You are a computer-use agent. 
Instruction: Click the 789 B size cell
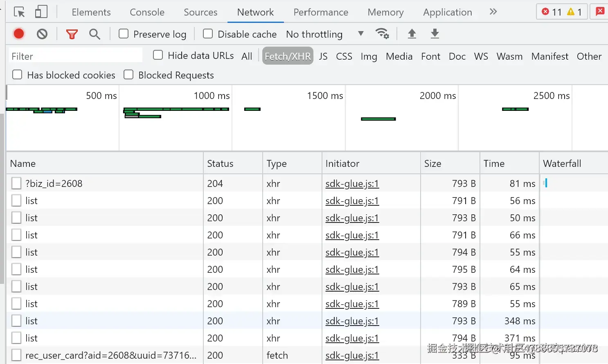coord(450,303)
